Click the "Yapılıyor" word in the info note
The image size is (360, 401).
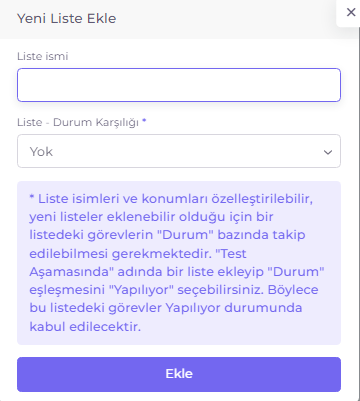[141, 290]
